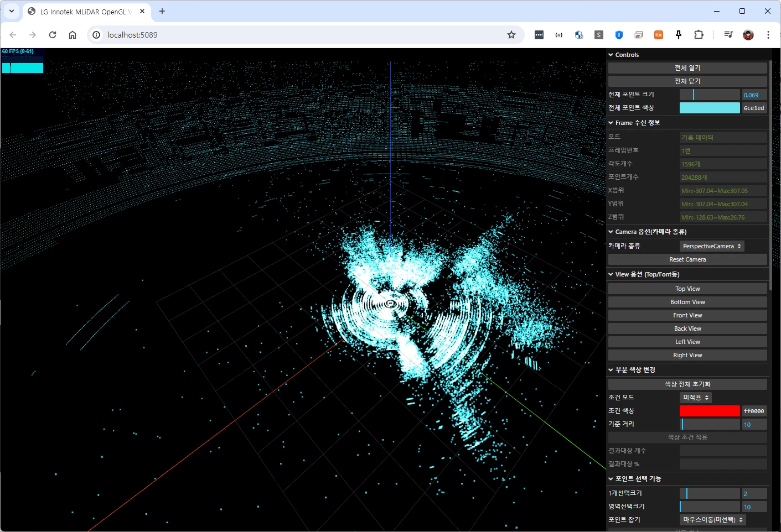The height and width of the screenshot is (532, 781).
Task: Adjust the 기준 거리 slider
Action: click(710, 424)
